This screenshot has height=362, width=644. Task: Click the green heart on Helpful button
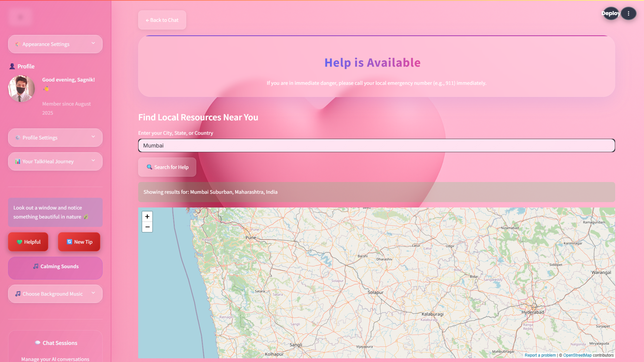pyautogui.click(x=19, y=242)
